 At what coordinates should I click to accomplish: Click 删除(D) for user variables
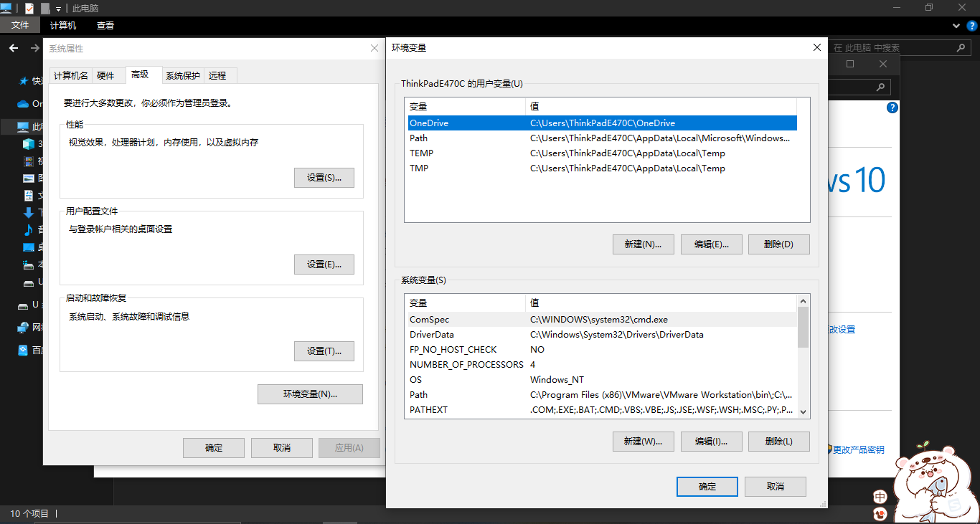click(x=779, y=244)
